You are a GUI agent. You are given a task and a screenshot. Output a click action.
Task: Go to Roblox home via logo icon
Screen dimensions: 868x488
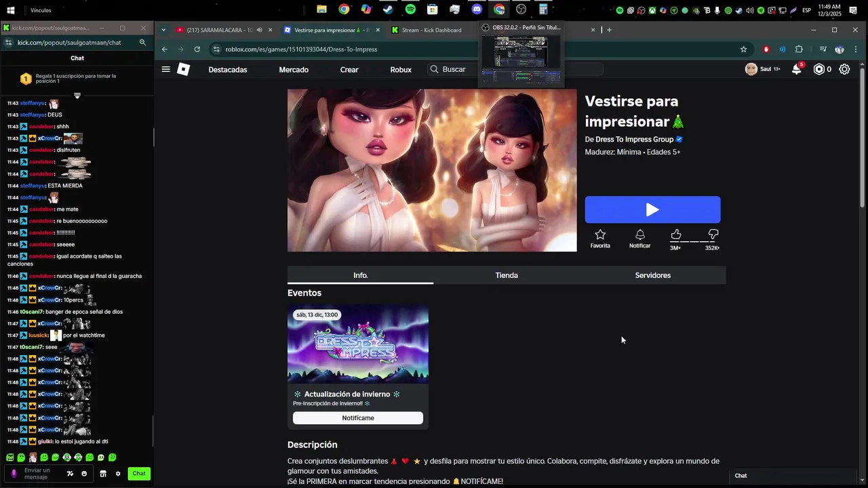pos(183,69)
